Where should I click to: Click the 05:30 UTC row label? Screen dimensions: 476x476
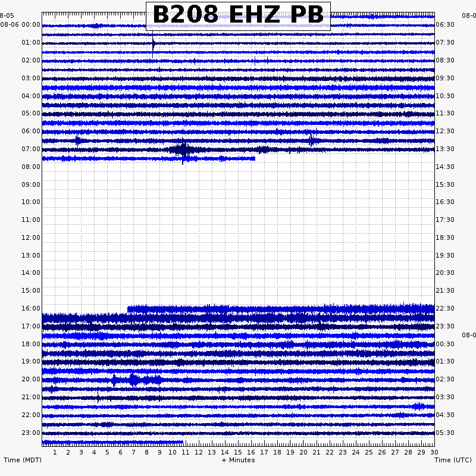445,433
